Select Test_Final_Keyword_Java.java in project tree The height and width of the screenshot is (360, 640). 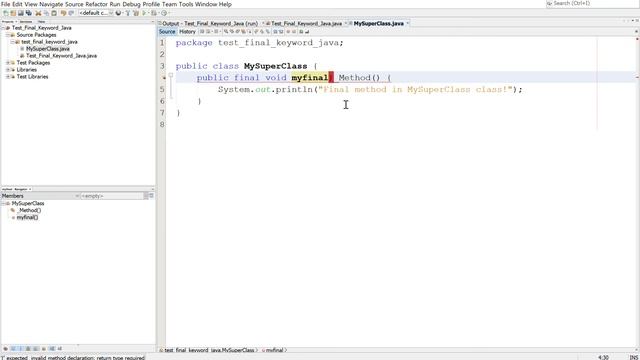point(62,56)
